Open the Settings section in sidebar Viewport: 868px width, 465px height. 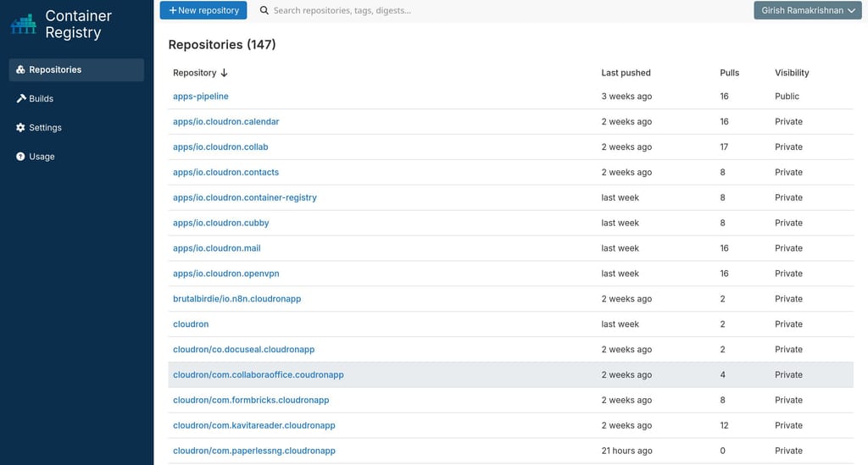coord(76,128)
